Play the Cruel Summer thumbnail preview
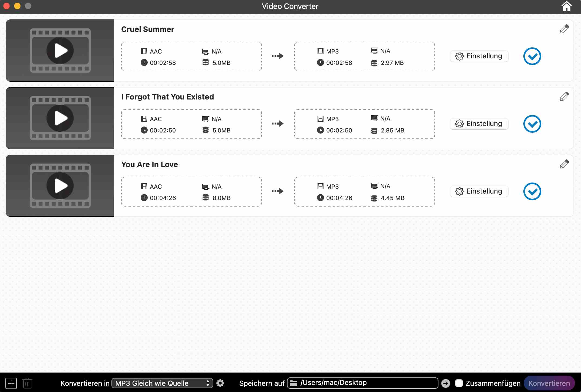Viewport: 581px width, 392px height. pyautogui.click(x=60, y=51)
